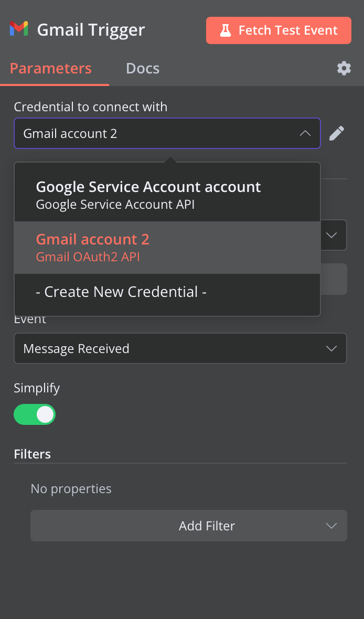This screenshot has width=364, height=619.
Task: Click the chevron arrow on Add Filter
Action: tap(331, 526)
